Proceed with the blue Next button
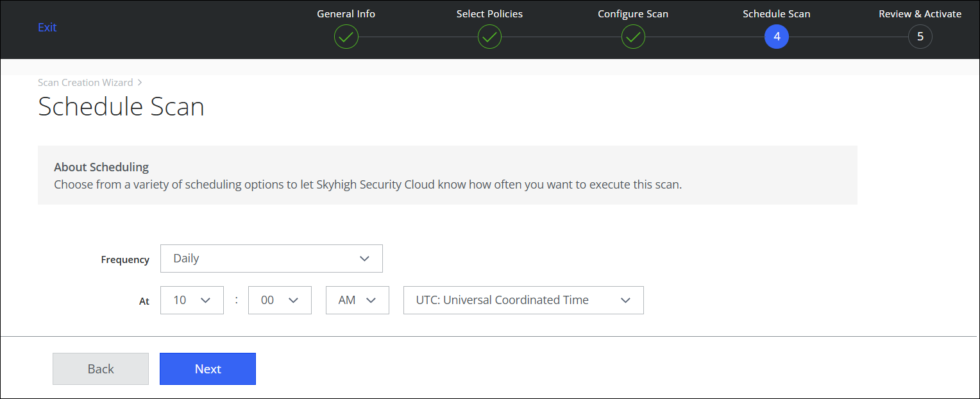Screen dimensions: 980x399 208,369
